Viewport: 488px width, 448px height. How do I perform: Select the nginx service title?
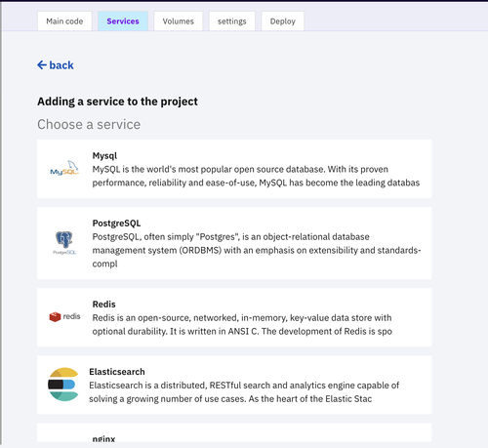click(x=103, y=438)
